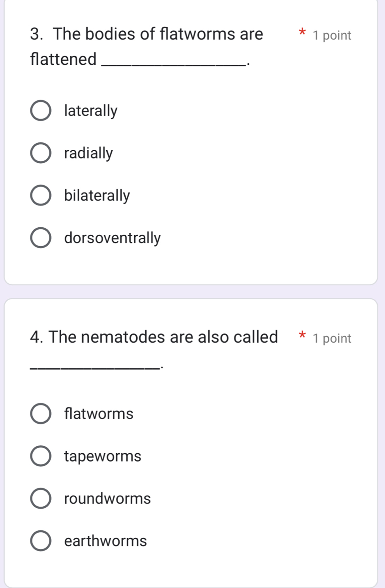
Task: Click the 'flatworms' answer label text
Action: (99, 414)
